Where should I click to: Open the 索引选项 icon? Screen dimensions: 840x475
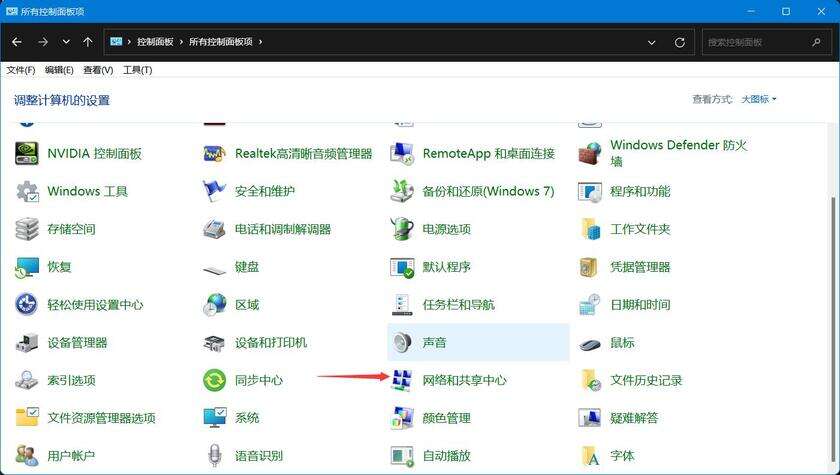coord(26,380)
